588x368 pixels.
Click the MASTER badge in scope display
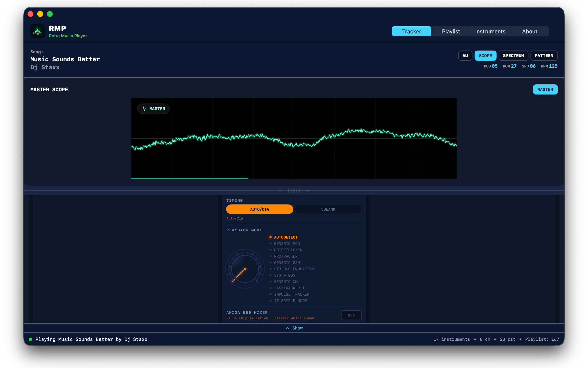pyautogui.click(x=153, y=109)
